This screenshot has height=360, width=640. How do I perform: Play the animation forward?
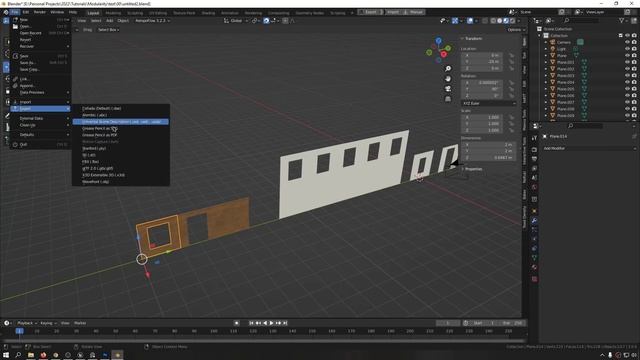(272, 323)
